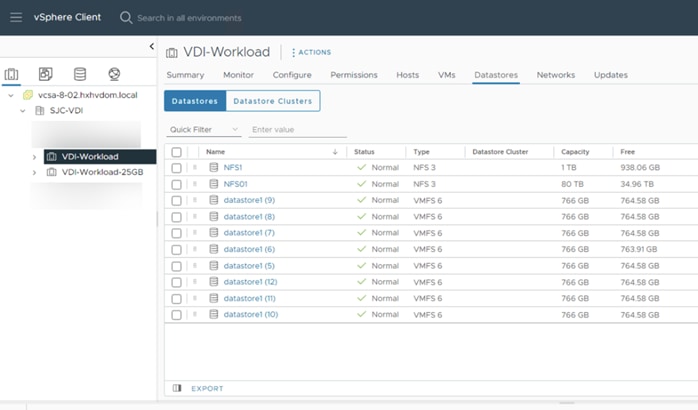Click the datastore icon for datastore1 (8)
This screenshot has width=698, height=410.
tap(214, 216)
